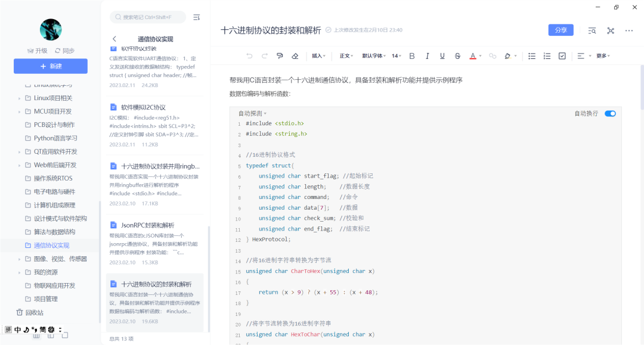The image size is (644, 345).
Task: Click the 搜索笔记 search notes field
Action: (x=148, y=17)
